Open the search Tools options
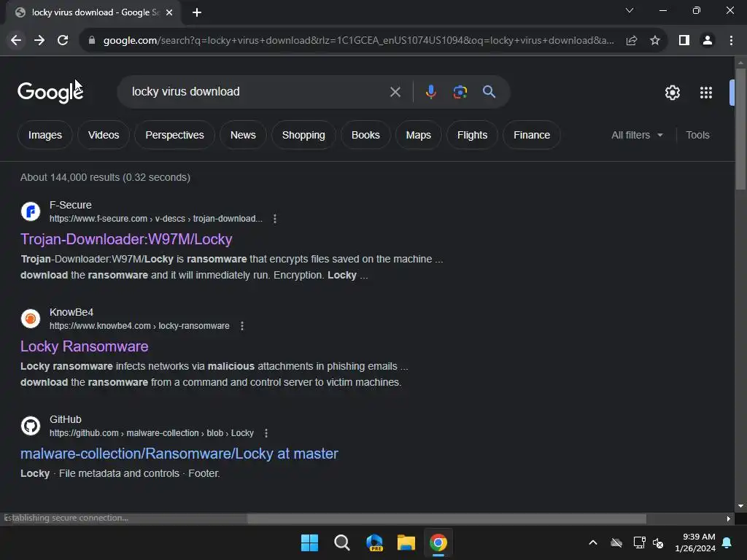747x560 pixels. 697,135
